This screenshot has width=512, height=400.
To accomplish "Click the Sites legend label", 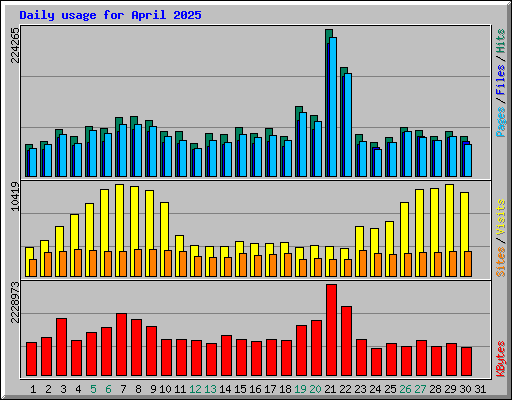I will tap(501, 262).
